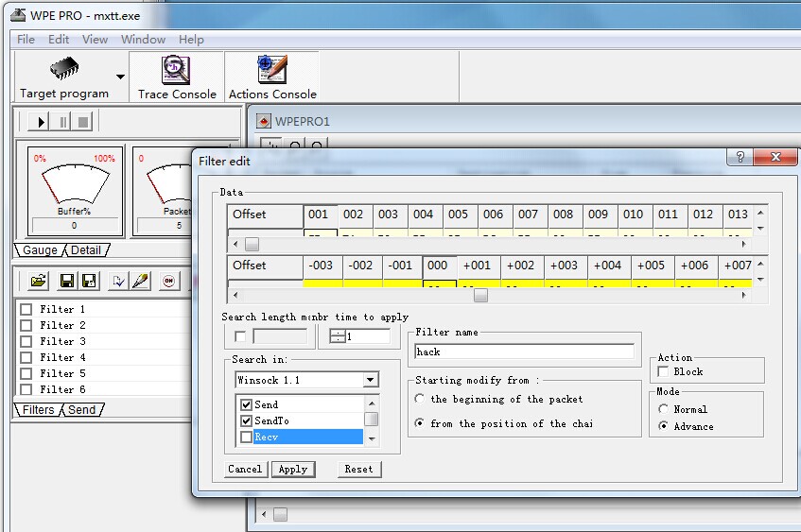The image size is (801, 532).
Task: Open the Edit menu
Action: coord(59,40)
